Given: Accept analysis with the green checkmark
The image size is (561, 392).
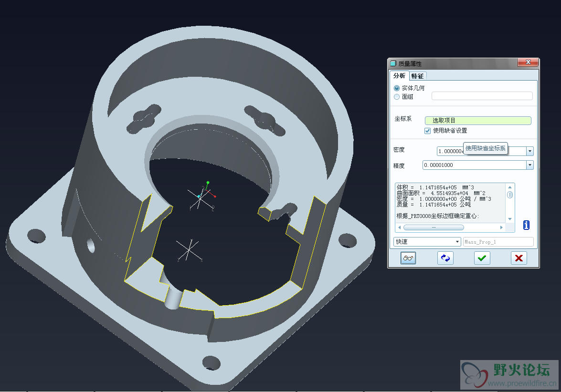Looking at the screenshot, I should pyautogui.click(x=482, y=258).
